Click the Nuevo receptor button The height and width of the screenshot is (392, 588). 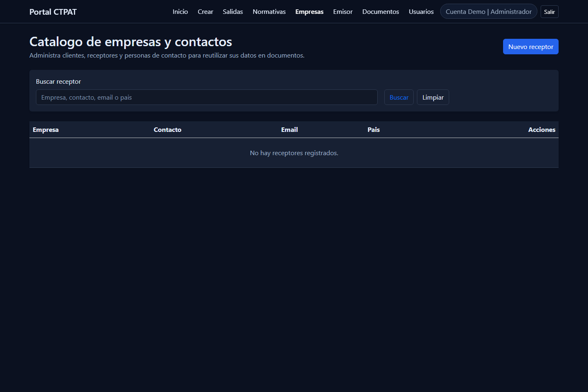point(531,47)
